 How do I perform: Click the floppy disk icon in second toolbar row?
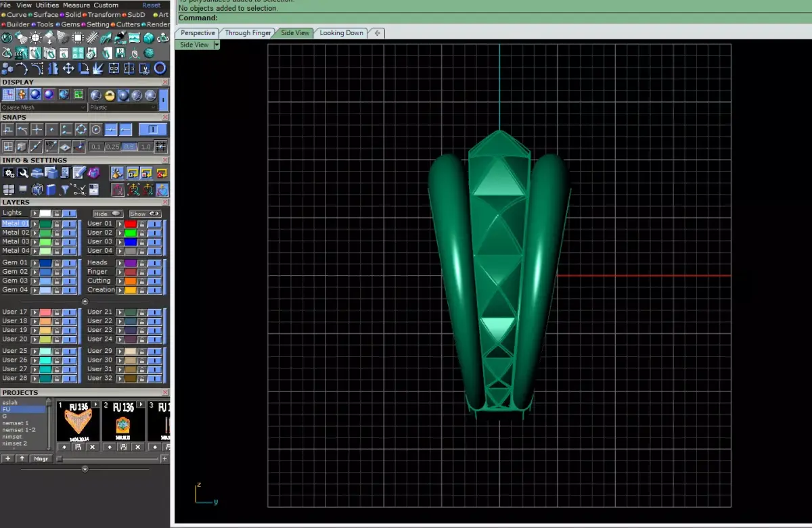[x=120, y=53]
